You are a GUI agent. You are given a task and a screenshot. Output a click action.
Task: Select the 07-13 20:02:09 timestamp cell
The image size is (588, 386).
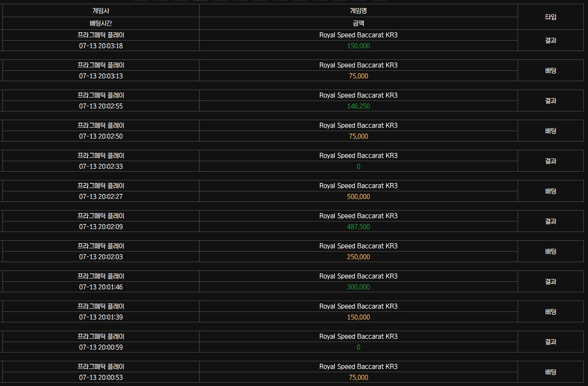coord(101,227)
